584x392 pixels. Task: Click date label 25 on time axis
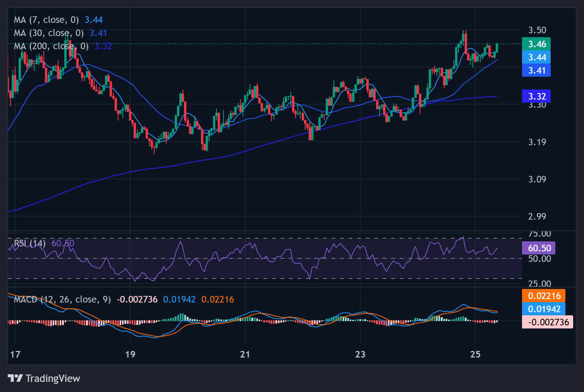(475, 354)
